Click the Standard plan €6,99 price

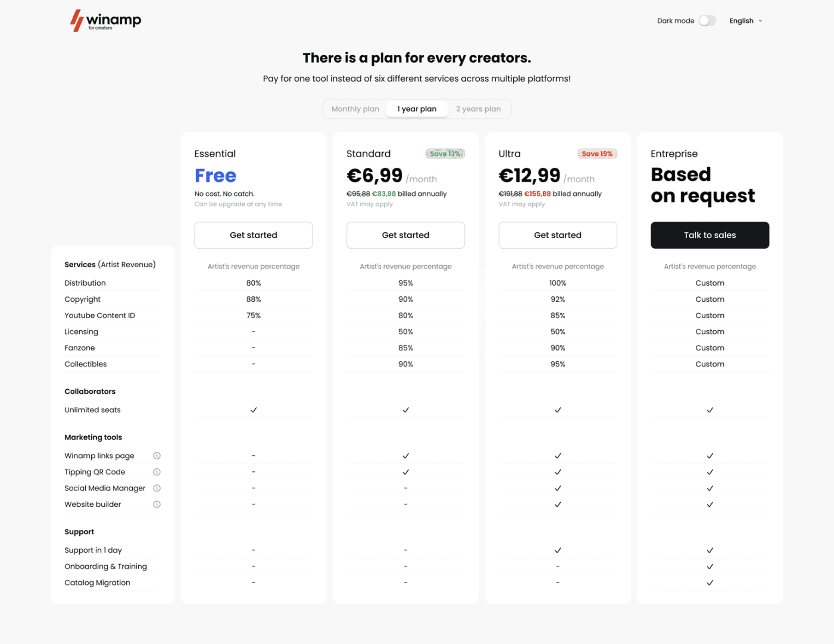point(375,176)
